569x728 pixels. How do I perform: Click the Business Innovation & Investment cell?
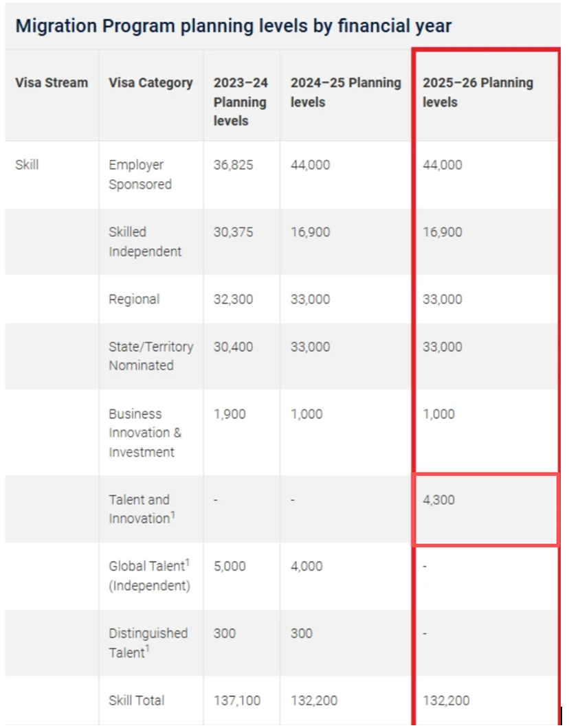coord(145,433)
